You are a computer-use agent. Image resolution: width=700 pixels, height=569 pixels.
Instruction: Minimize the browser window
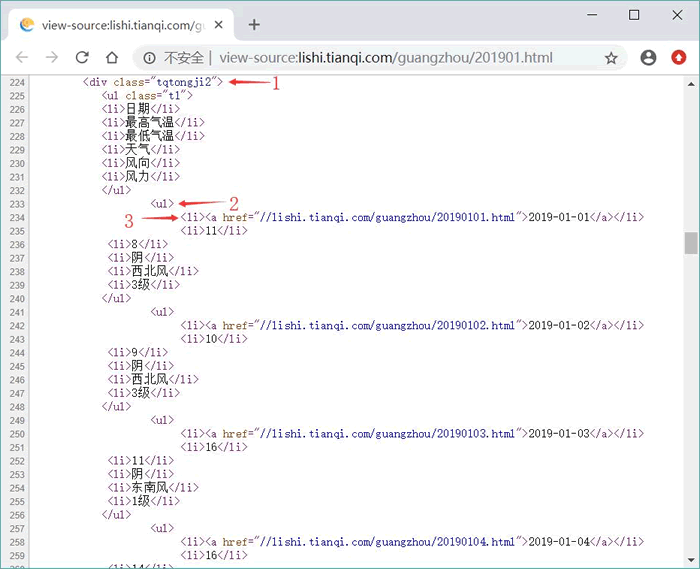click(592, 15)
